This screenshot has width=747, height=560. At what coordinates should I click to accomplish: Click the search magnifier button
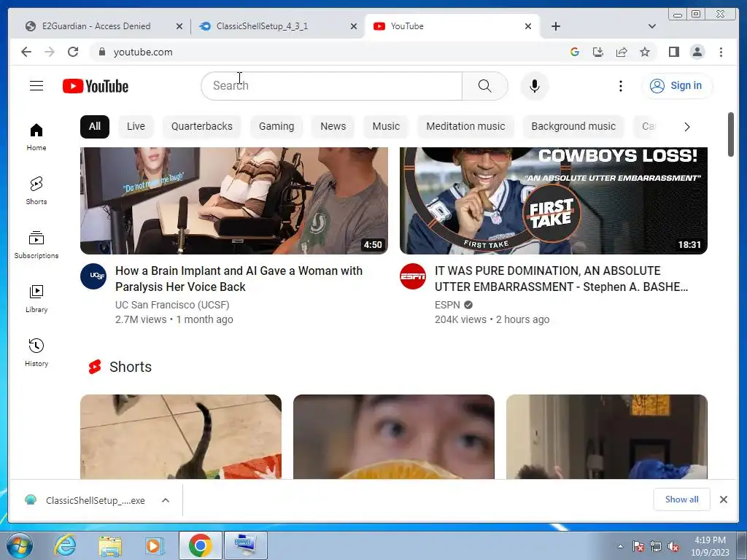click(484, 86)
